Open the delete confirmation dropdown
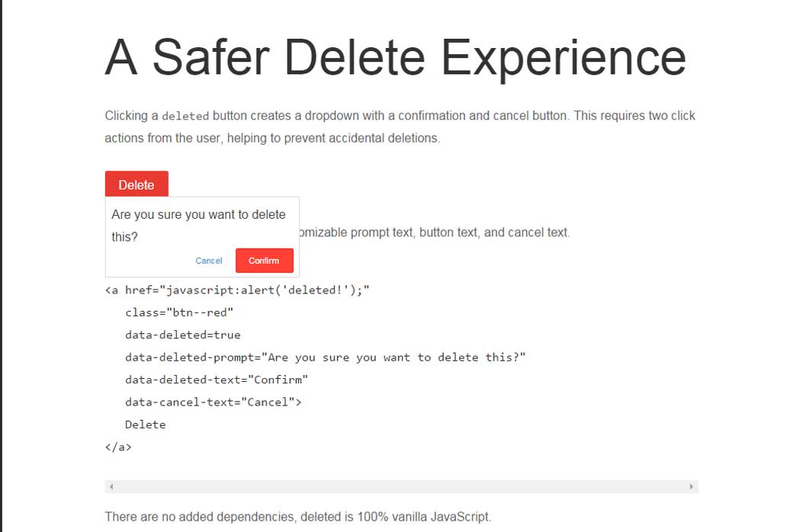 click(x=136, y=184)
